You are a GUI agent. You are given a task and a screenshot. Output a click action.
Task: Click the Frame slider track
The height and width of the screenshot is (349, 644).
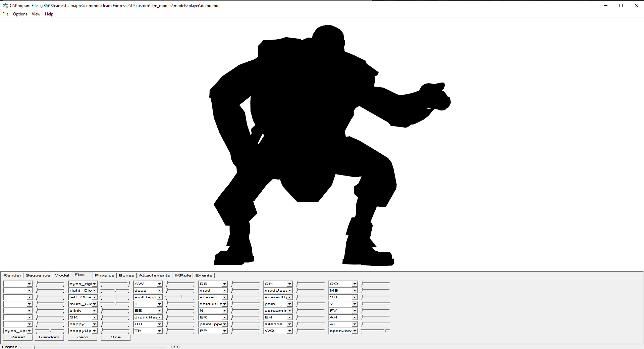pos(94,347)
